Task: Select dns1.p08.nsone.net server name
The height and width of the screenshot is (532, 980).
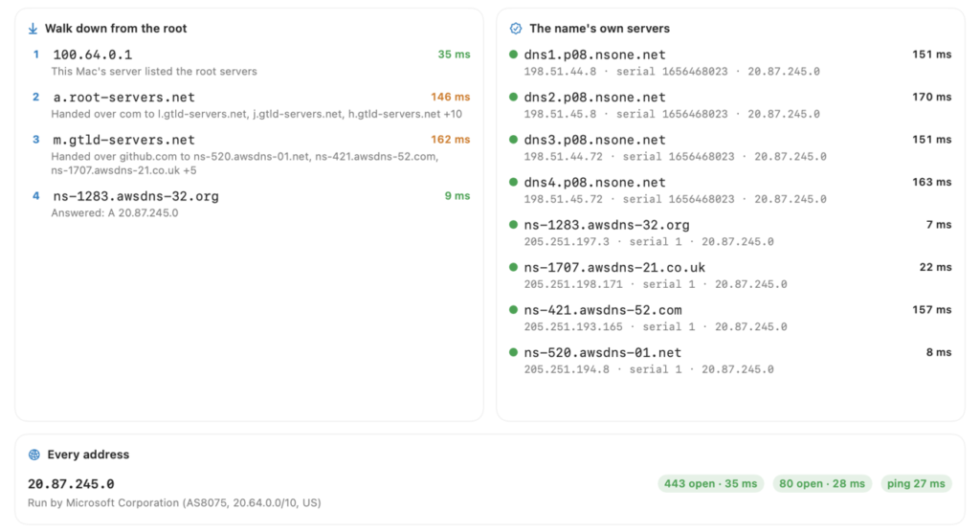Action: coord(594,55)
